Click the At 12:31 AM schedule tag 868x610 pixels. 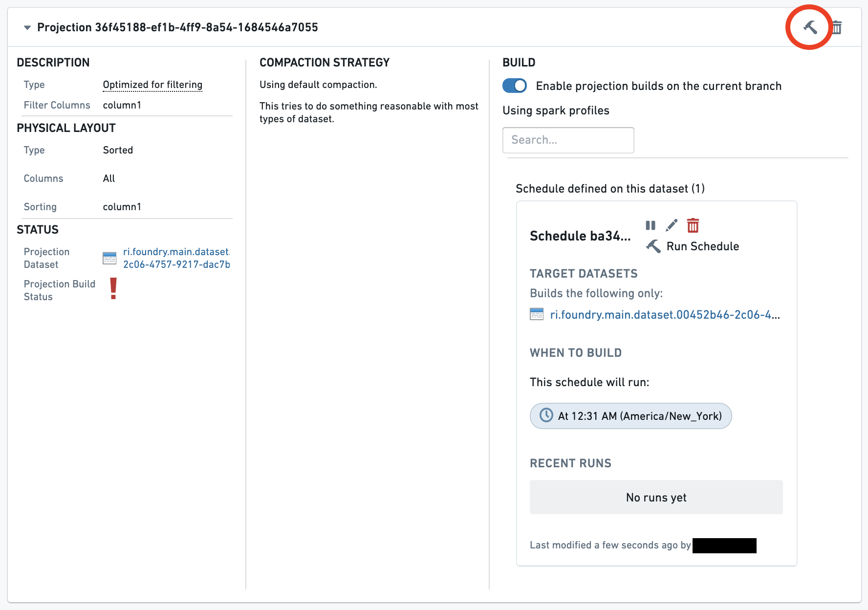(630, 416)
